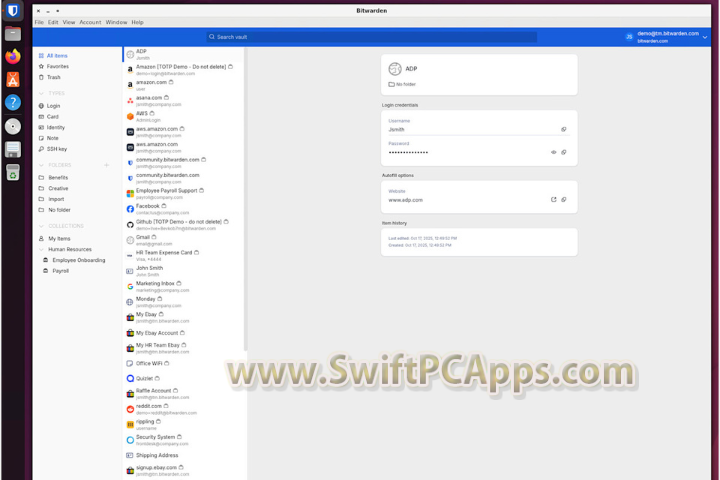Filter by Note type

[x=49, y=138]
